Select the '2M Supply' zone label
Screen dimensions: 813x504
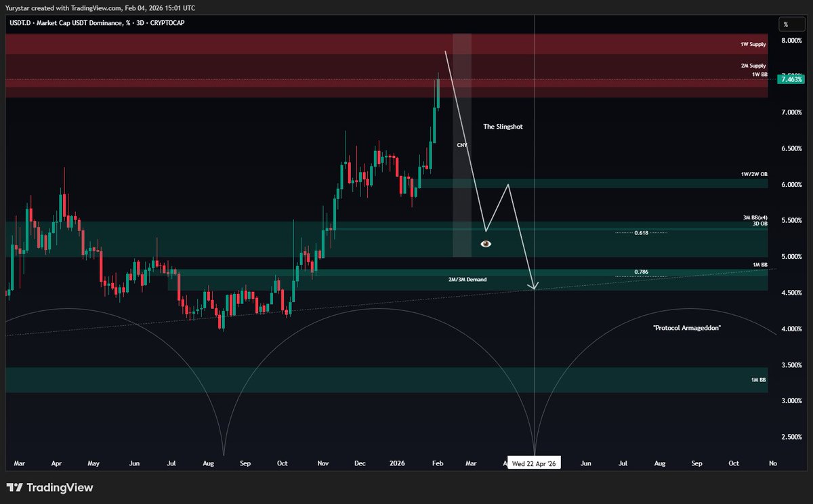point(753,66)
